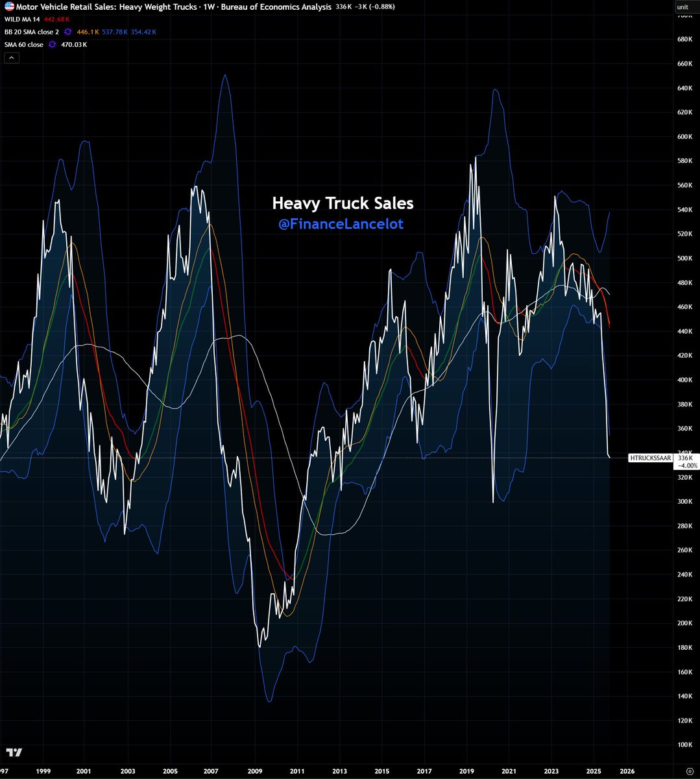Click the 300K price axis label
The image size is (700, 779).
(684, 502)
